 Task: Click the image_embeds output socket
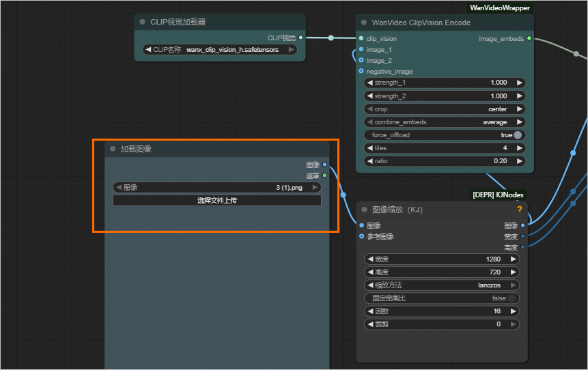click(x=529, y=38)
